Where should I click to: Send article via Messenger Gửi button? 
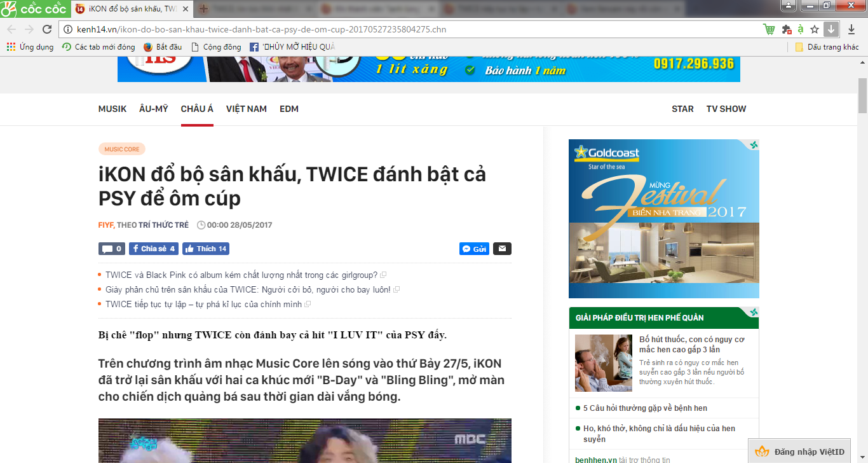tap(474, 249)
